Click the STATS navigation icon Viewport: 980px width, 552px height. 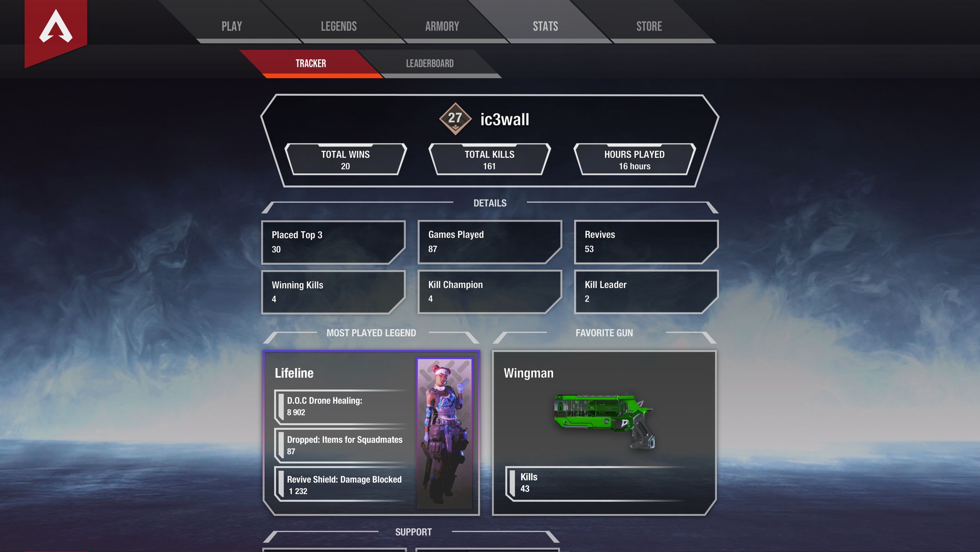point(544,25)
